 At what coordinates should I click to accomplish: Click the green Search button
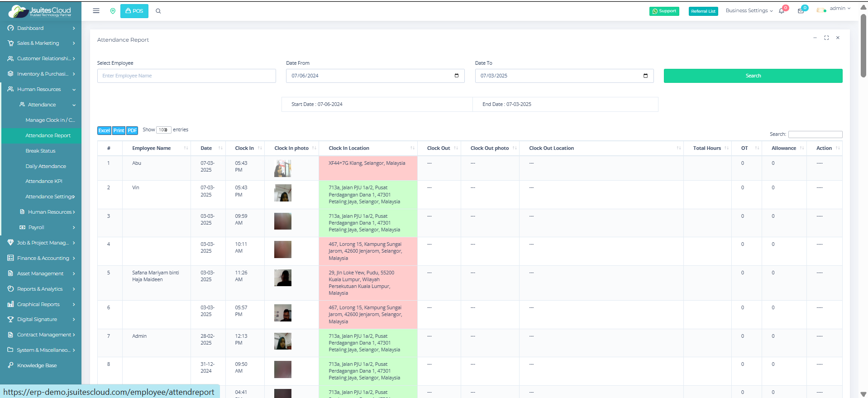click(x=753, y=76)
